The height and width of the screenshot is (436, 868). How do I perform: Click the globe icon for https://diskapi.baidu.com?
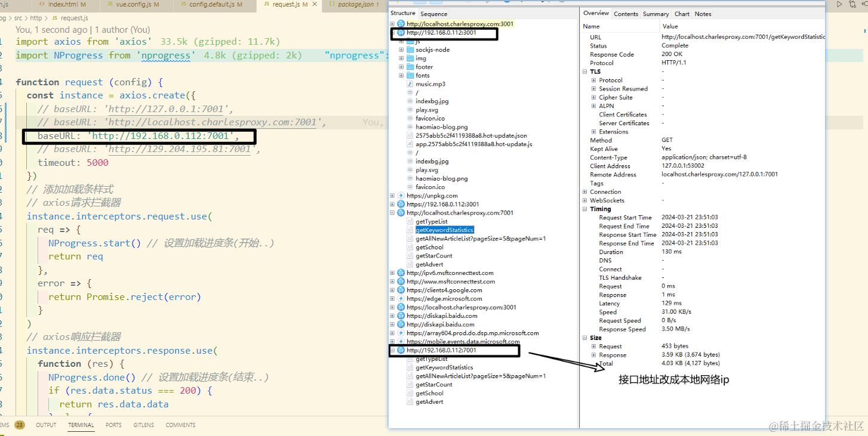[x=401, y=316]
